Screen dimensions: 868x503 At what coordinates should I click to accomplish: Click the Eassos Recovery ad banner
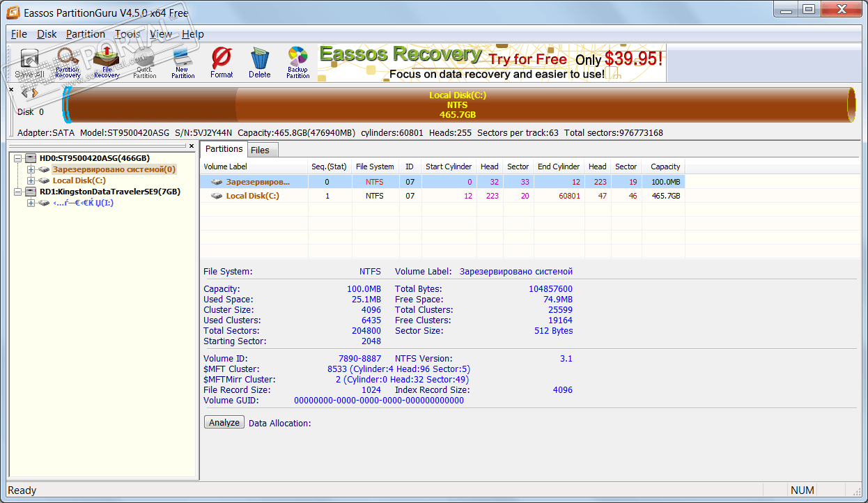(x=492, y=63)
